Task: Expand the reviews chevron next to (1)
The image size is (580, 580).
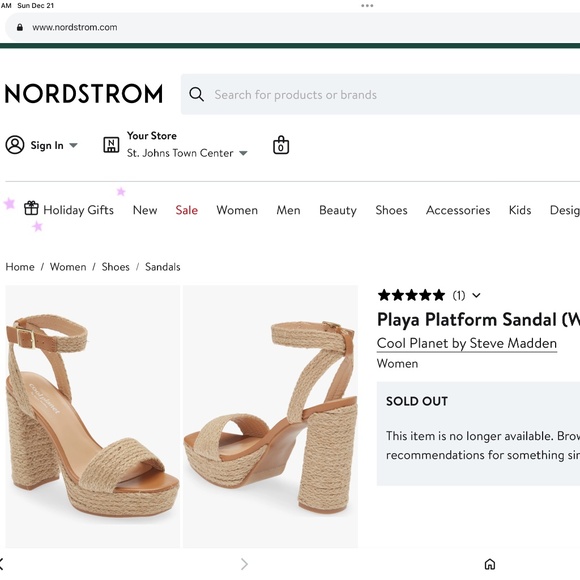Action: click(x=476, y=295)
